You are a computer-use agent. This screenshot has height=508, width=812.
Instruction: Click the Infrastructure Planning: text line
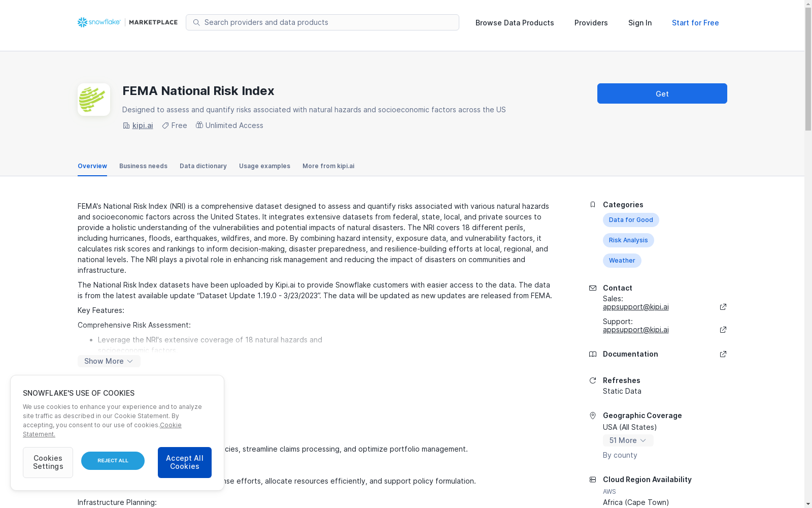point(117,502)
